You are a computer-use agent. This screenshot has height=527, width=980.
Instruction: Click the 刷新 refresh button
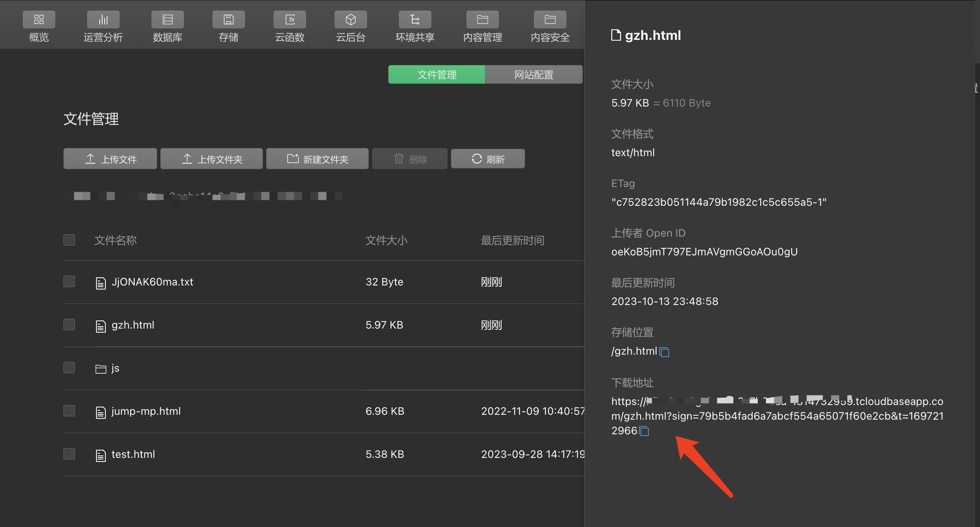click(x=488, y=159)
